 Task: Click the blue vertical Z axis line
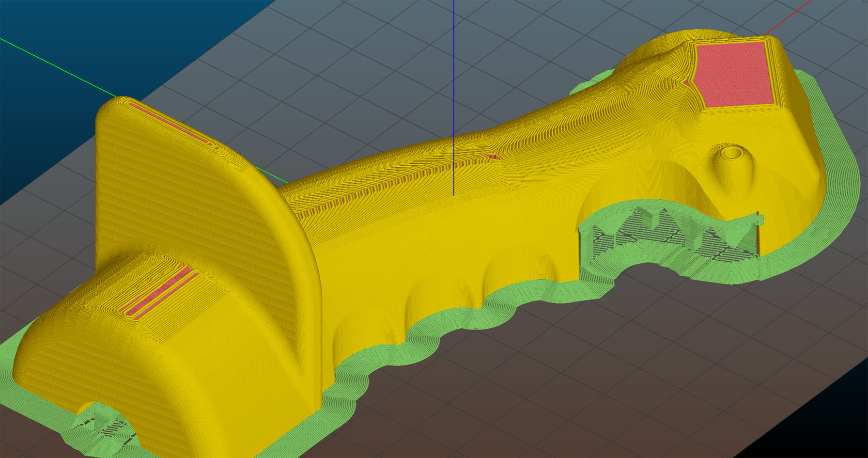click(454, 77)
